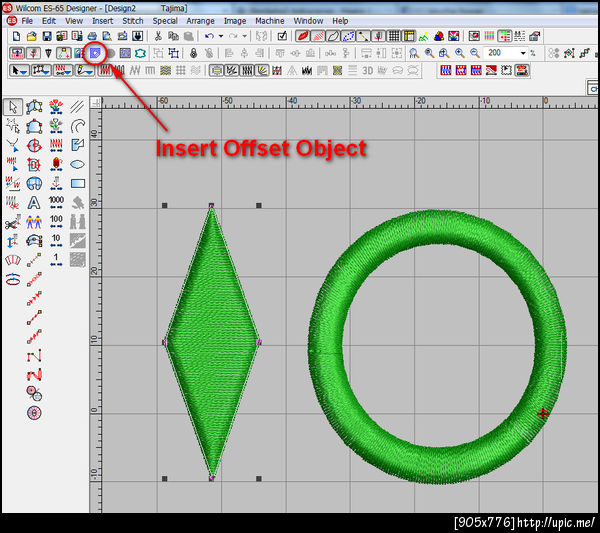
Task: Toggle the outline leaf display icon
Action: pyautogui.click(x=333, y=36)
